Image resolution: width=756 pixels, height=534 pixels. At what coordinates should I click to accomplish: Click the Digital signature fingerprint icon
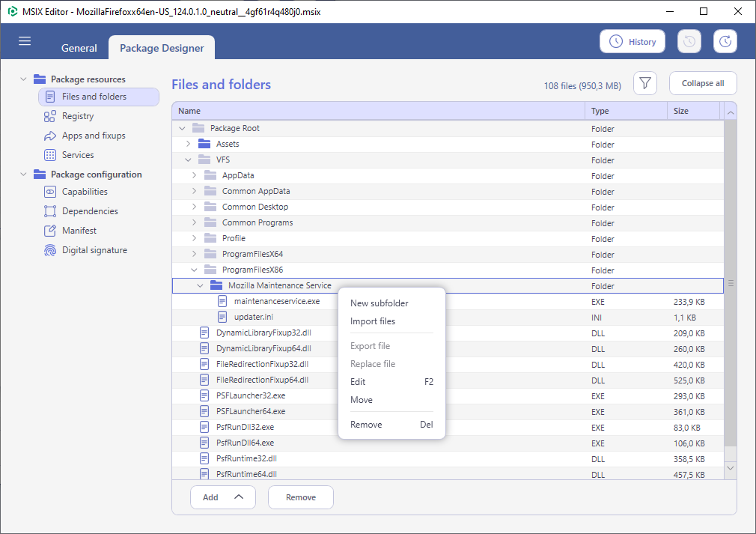(49, 250)
